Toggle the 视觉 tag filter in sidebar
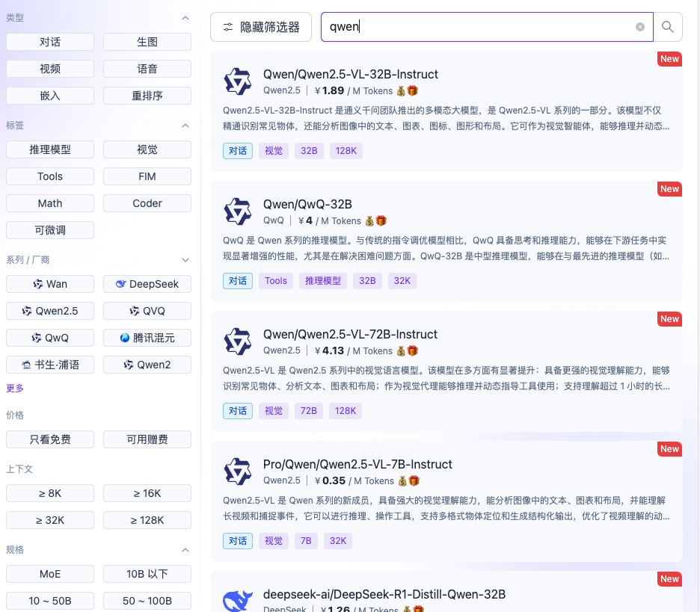The width and height of the screenshot is (700, 612). [x=147, y=149]
